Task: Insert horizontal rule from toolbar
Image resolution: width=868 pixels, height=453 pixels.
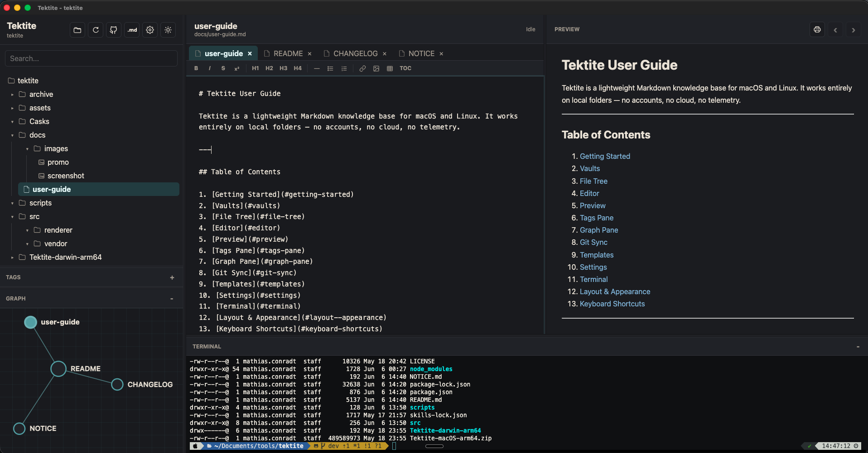Action: point(317,68)
